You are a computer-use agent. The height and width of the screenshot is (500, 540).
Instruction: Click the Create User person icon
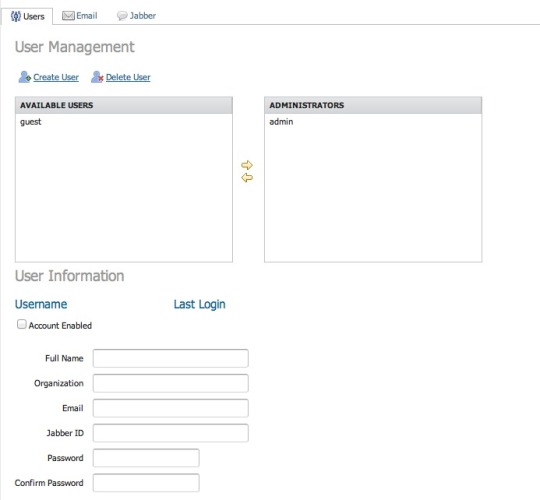(x=24, y=77)
